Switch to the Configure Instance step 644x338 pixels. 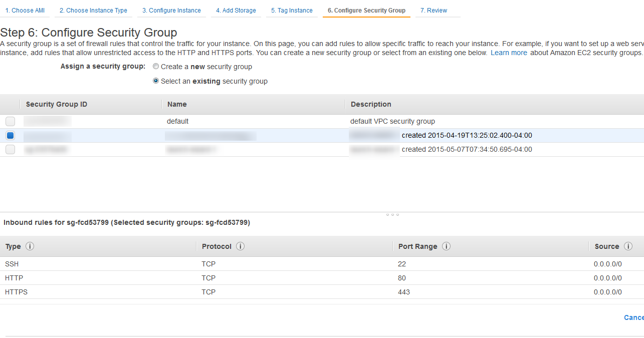[171, 10]
